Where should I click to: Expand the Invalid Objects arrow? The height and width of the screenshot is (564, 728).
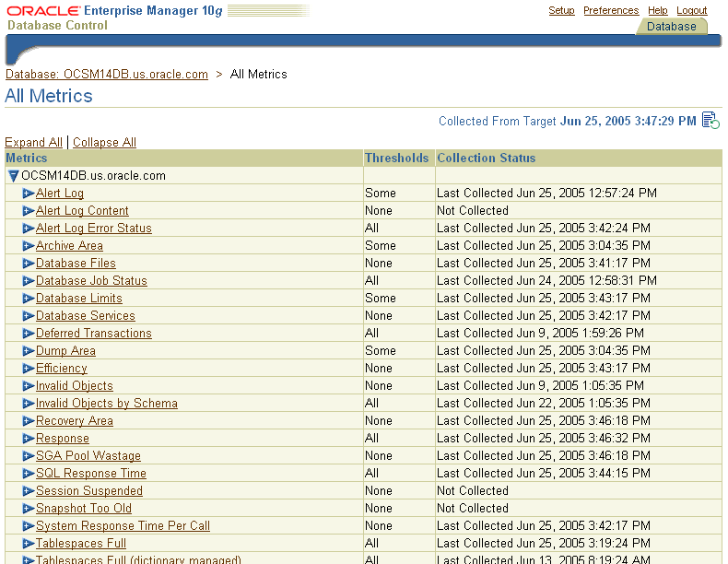[29, 386]
